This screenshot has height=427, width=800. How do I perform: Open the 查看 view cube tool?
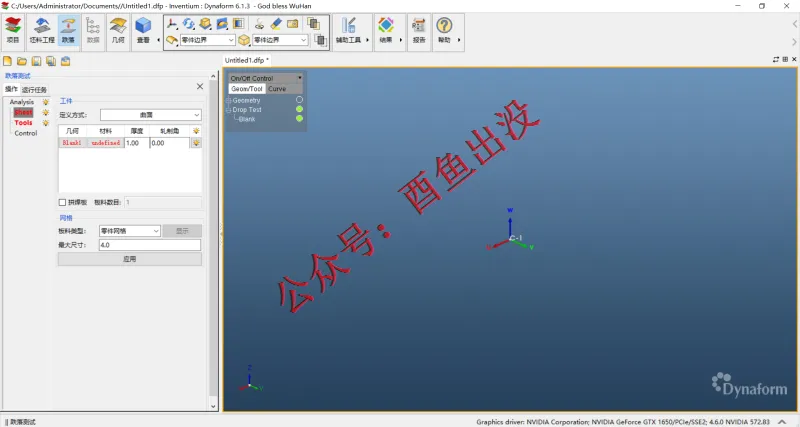point(143,31)
